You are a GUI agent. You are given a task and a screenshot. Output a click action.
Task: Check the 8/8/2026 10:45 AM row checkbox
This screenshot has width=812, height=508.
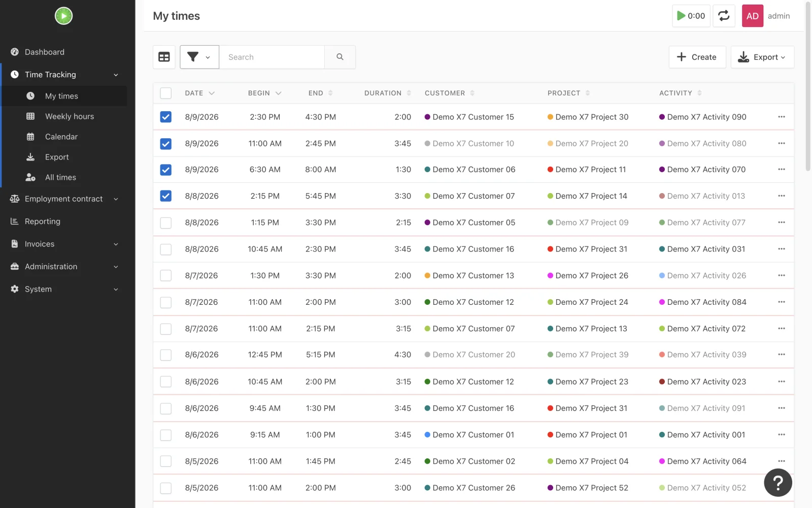point(165,249)
